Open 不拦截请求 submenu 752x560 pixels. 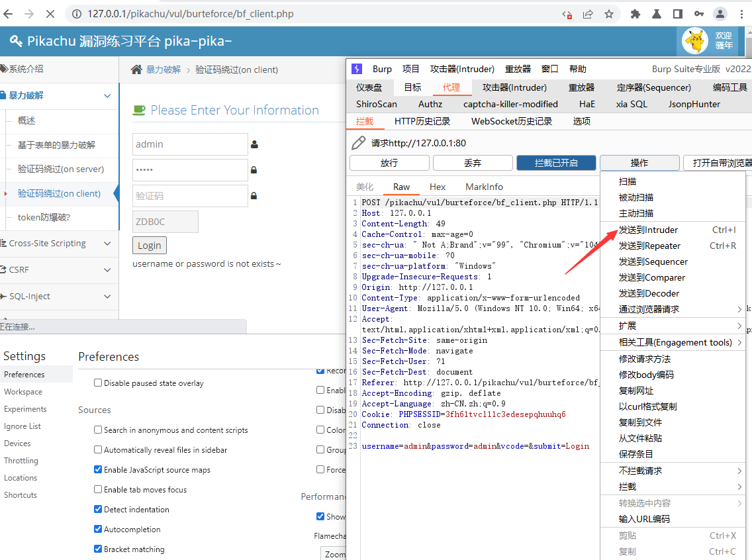(x=673, y=471)
